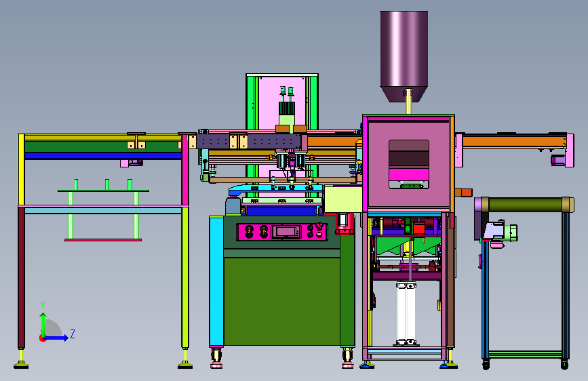Select the yellow upper-left frame post
The width and height of the screenshot is (588, 381).
pos(22,169)
